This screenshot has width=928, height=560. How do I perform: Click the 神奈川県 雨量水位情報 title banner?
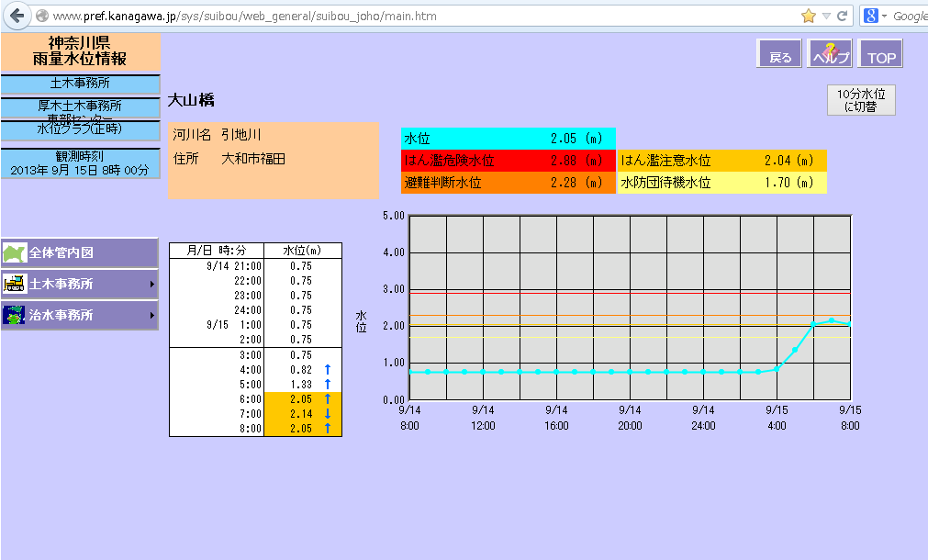80,51
